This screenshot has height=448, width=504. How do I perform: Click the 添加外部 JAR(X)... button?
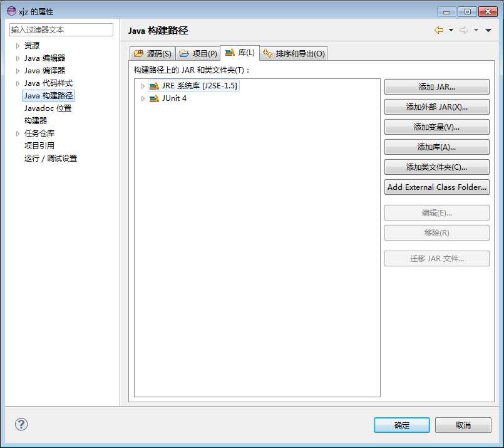coord(437,107)
